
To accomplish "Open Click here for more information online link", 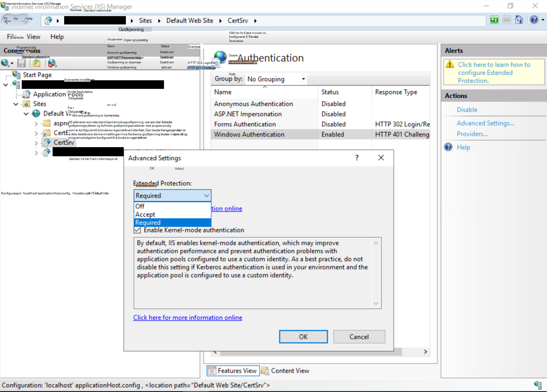I will pyautogui.click(x=188, y=318).
